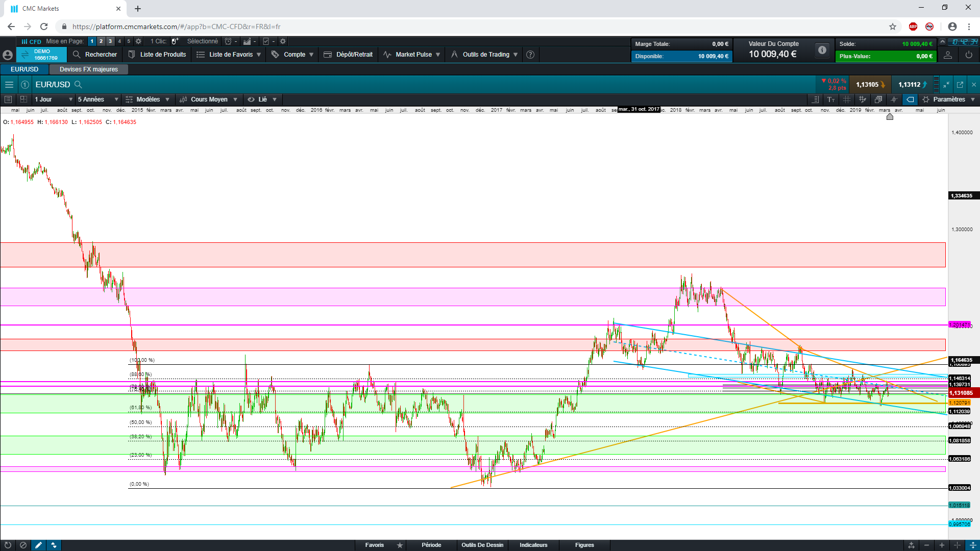
Task: Toggle the price label tag icon
Action: [910, 99]
